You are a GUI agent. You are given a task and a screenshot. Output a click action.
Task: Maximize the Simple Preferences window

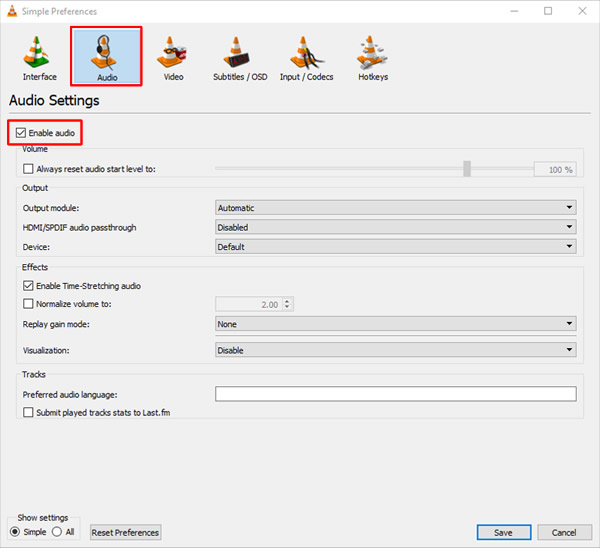548,11
